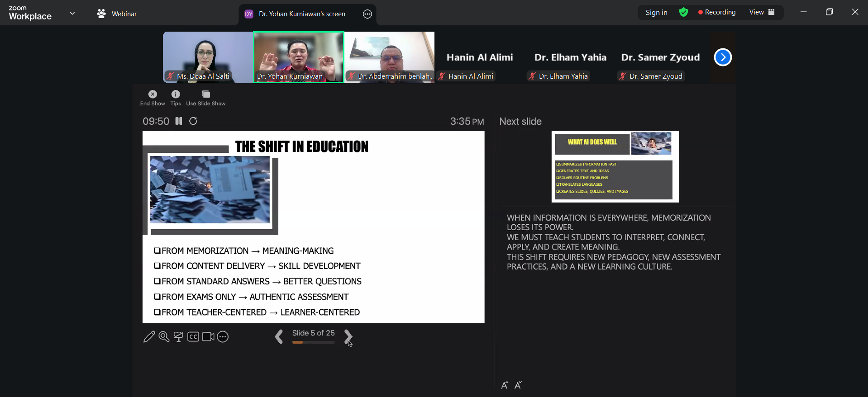Select the pen annotation tool
Image resolution: width=868 pixels, height=397 pixels.
[x=149, y=337]
